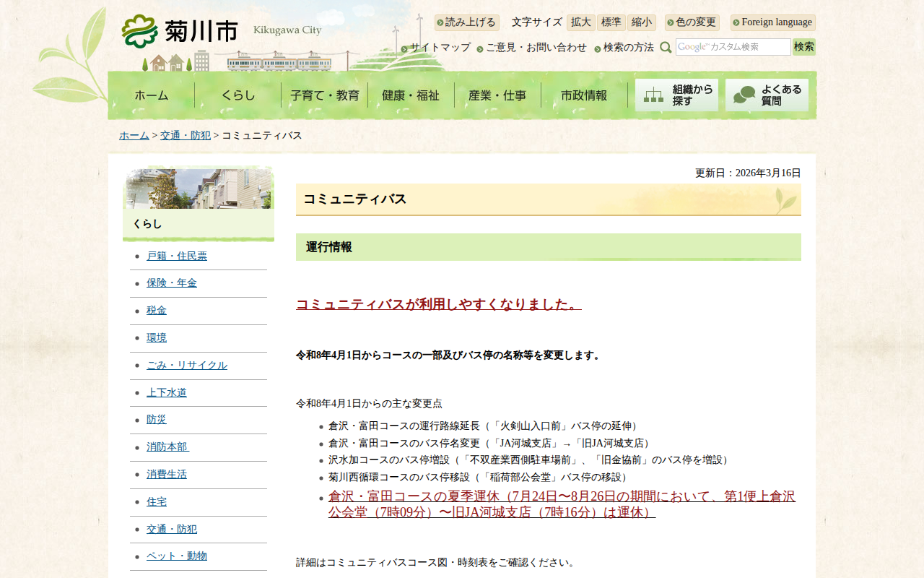This screenshot has width=924, height=578.
Task: Open 健康・福祉 navigation tab
Action: point(411,95)
